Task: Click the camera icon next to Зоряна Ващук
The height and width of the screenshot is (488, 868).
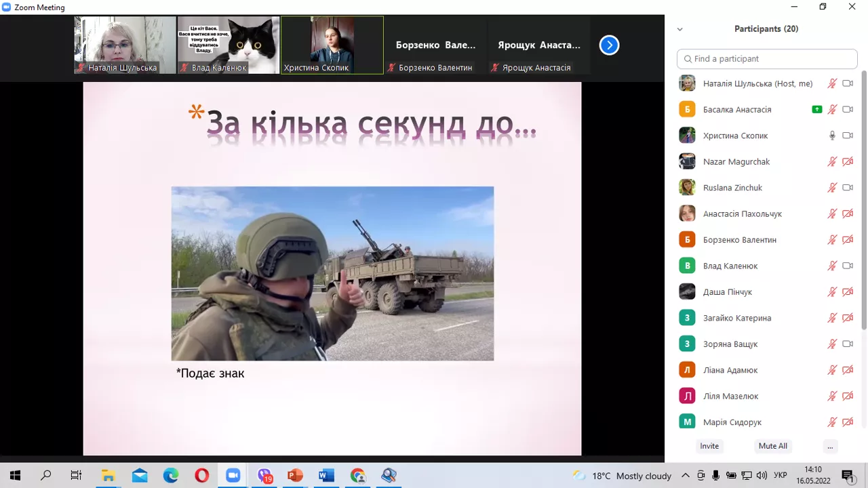Action: [x=848, y=344]
